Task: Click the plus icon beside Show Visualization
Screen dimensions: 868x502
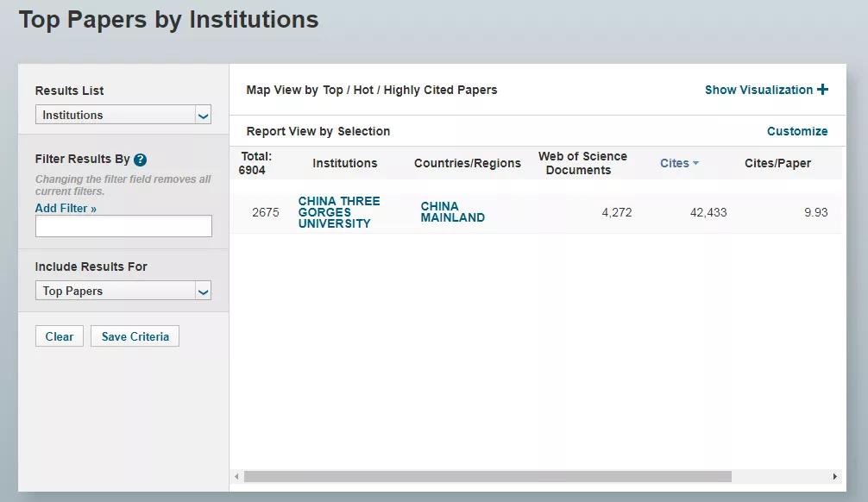Action: (822, 90)
